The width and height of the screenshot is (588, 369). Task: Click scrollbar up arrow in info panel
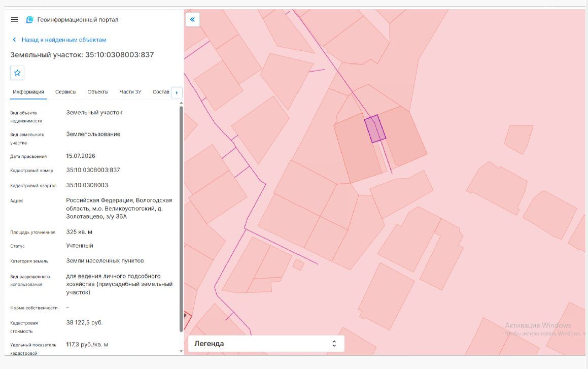coord(181,103)
